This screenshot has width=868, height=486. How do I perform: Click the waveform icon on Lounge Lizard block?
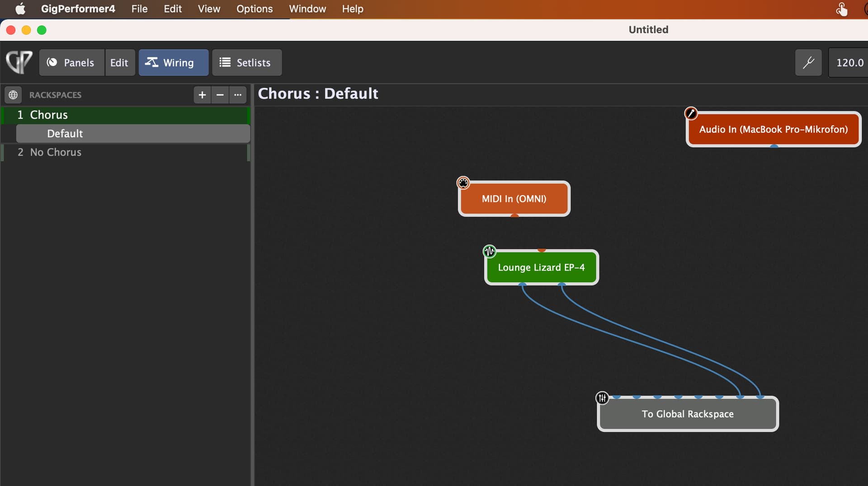pos(490,251)
